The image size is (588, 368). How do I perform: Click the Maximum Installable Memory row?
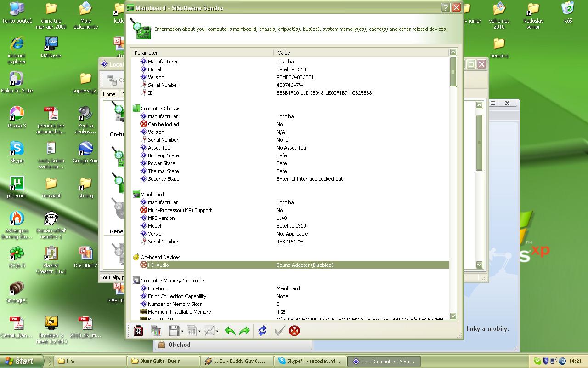(x=290, y=312)
